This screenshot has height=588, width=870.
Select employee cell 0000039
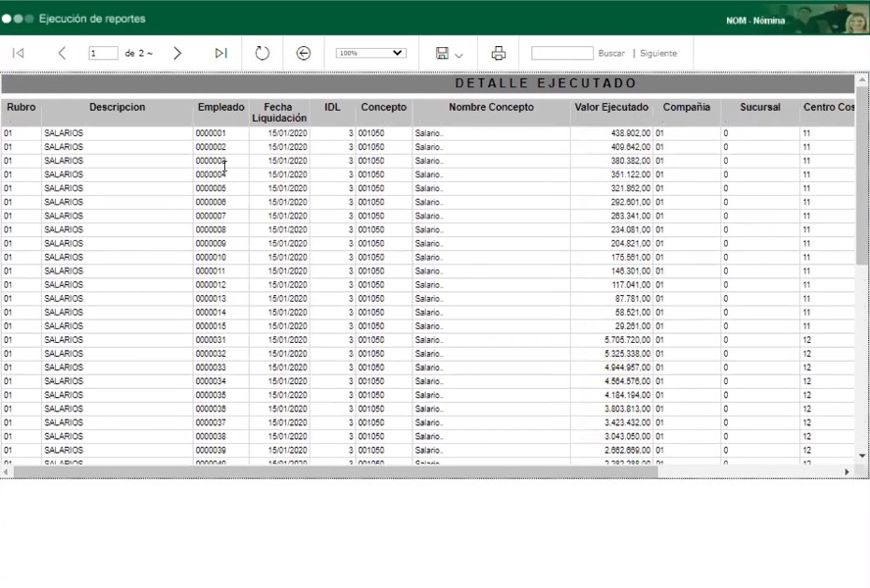(x=211, y=450)
